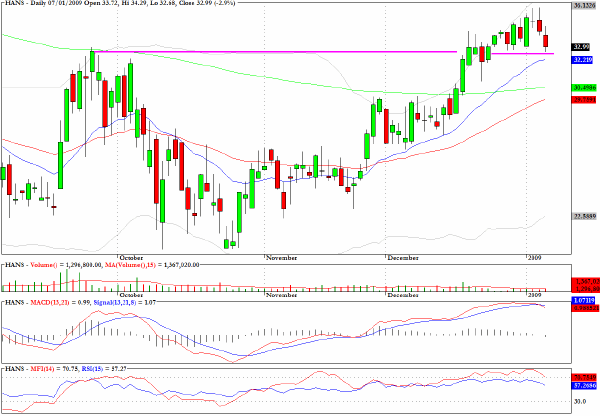Select the October label under the volume panel
The height and width of the screenshot is (416, 600).
coord(131,295)
